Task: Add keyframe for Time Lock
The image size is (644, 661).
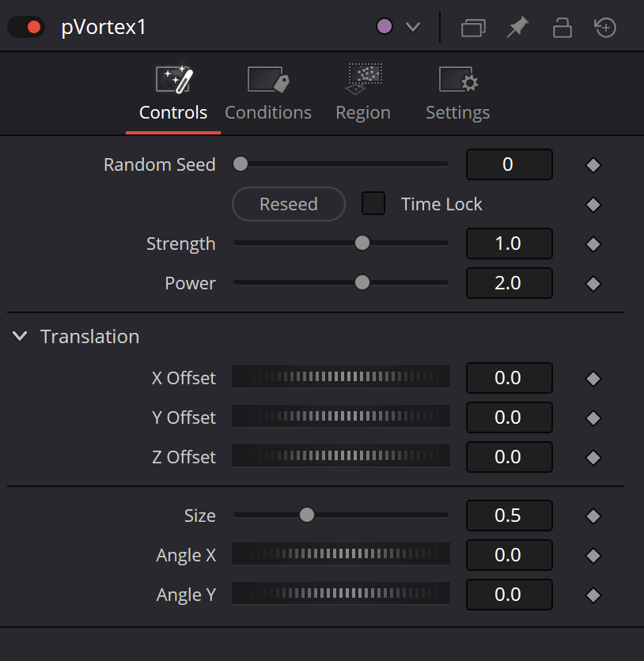Action: pyautogui.click(x=593, y=205)
